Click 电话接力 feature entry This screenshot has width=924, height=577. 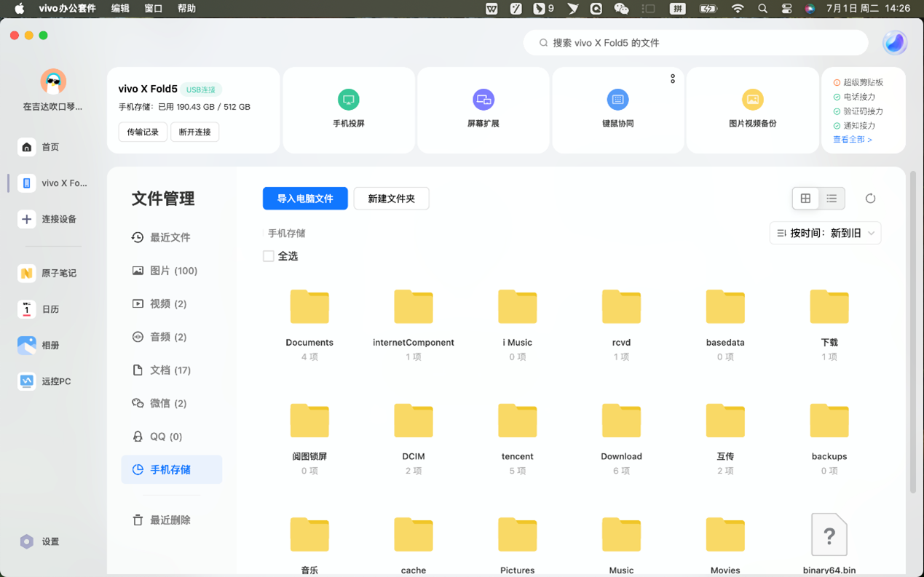coord(854,97)
